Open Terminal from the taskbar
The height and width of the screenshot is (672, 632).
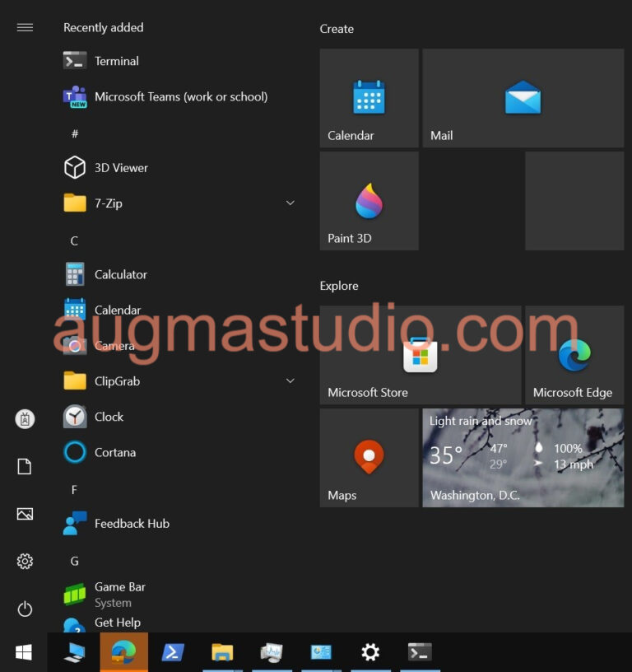[420, 652]
